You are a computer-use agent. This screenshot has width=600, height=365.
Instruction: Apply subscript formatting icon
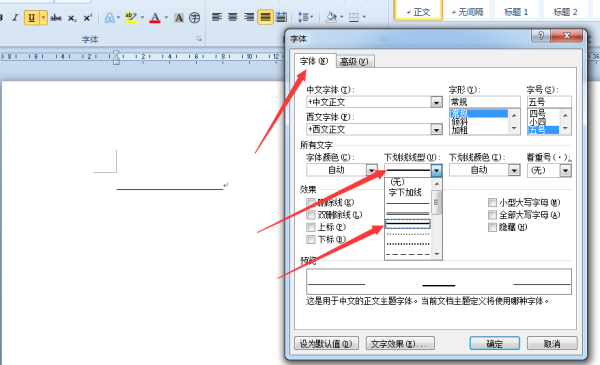coord(72,18)
